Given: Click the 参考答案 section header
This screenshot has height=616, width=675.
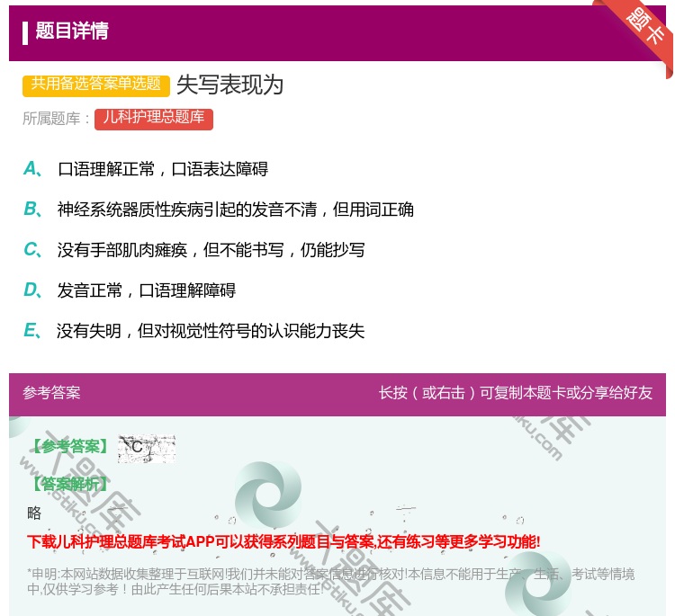Looking at the screenshot, I should (x=51, y=393).
